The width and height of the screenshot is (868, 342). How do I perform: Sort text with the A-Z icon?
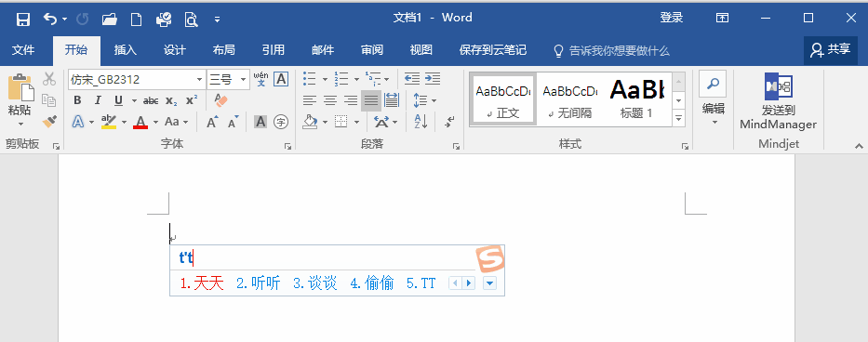tap(421, 122)
